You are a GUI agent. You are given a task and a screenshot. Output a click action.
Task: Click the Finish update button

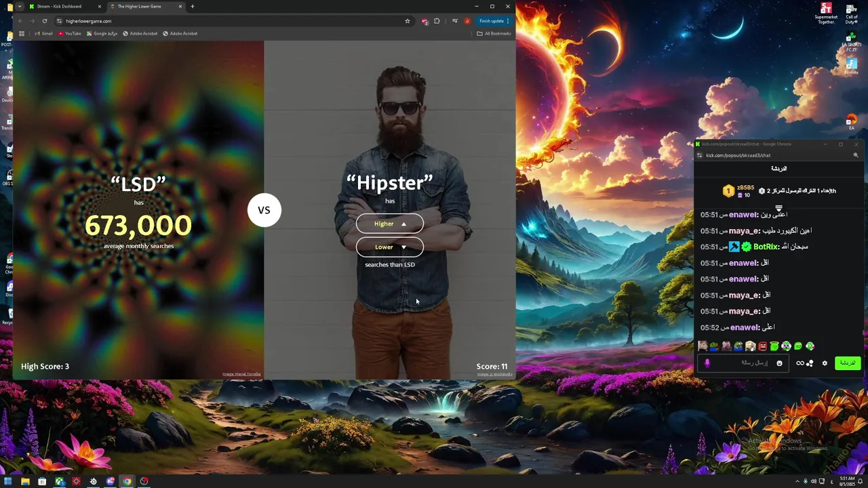point(494,21)
